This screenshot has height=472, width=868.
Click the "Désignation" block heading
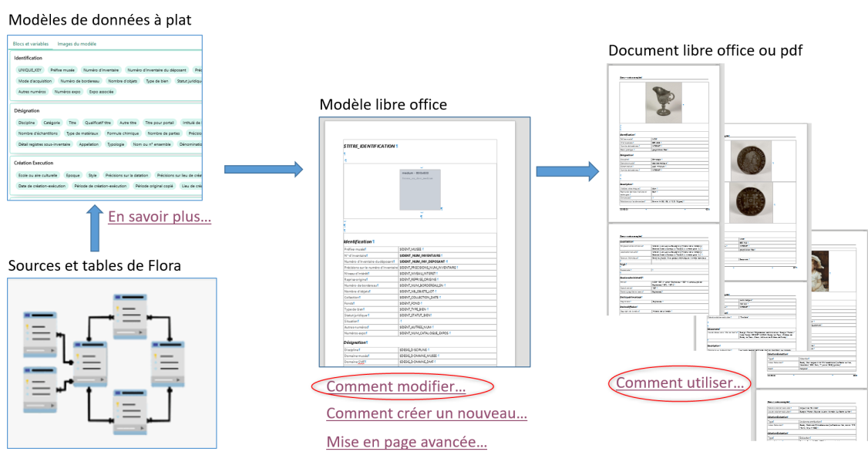point(26,111)
